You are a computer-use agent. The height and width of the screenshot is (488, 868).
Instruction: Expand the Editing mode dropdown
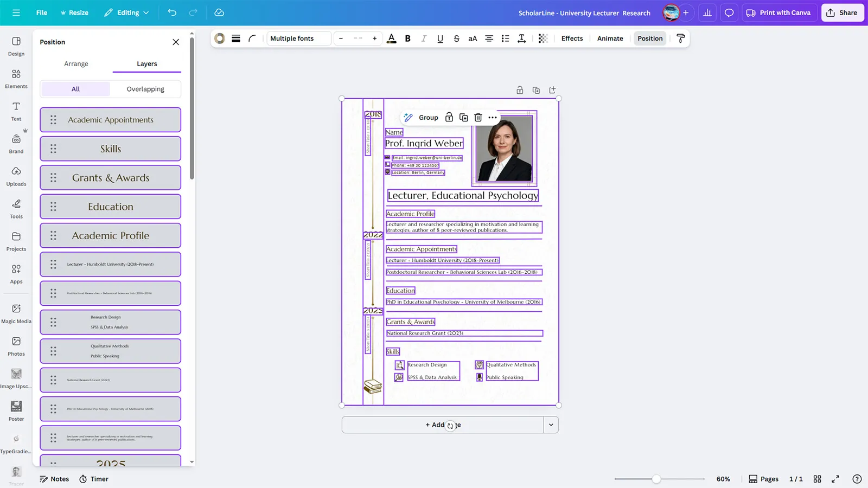pyautogui.click(x=126, y=12)
